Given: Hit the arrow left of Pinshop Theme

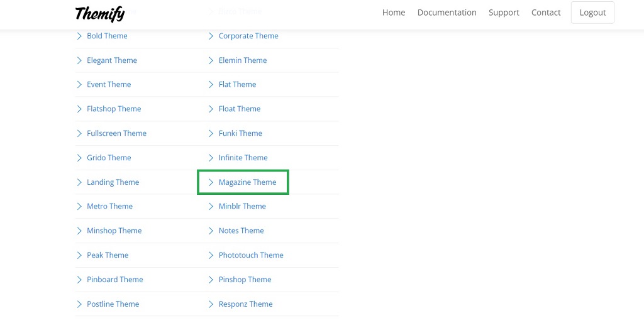Looking at the screenshot, I should 211,280.
